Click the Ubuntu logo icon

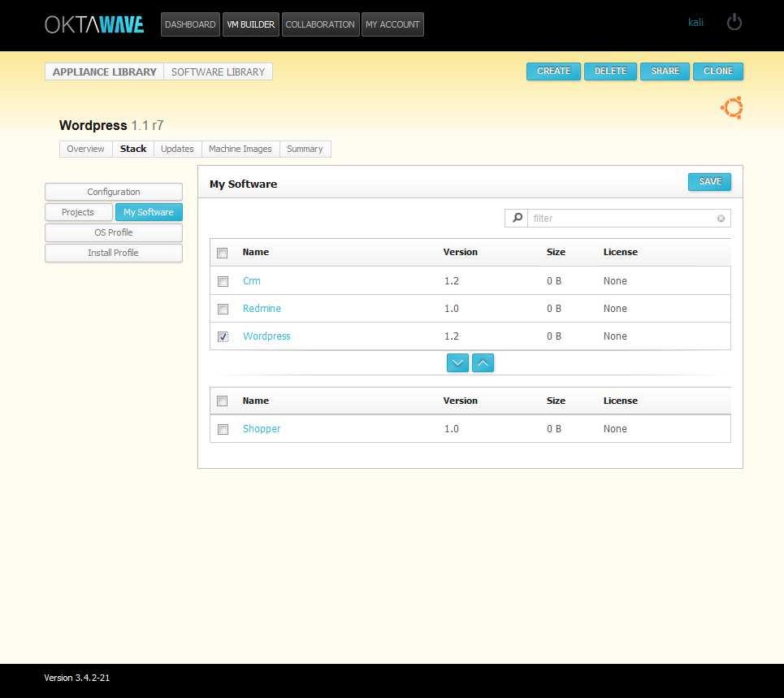point(732,107)
